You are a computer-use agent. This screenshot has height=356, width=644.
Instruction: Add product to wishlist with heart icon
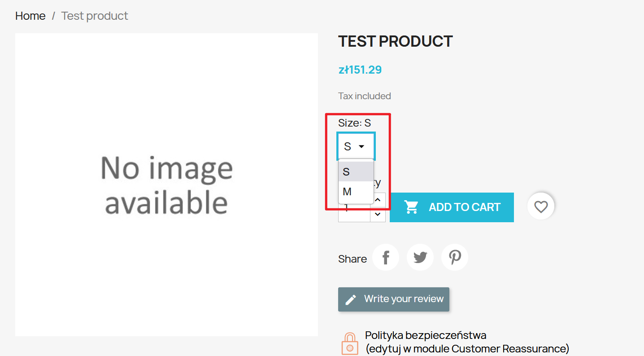(541, 207)
